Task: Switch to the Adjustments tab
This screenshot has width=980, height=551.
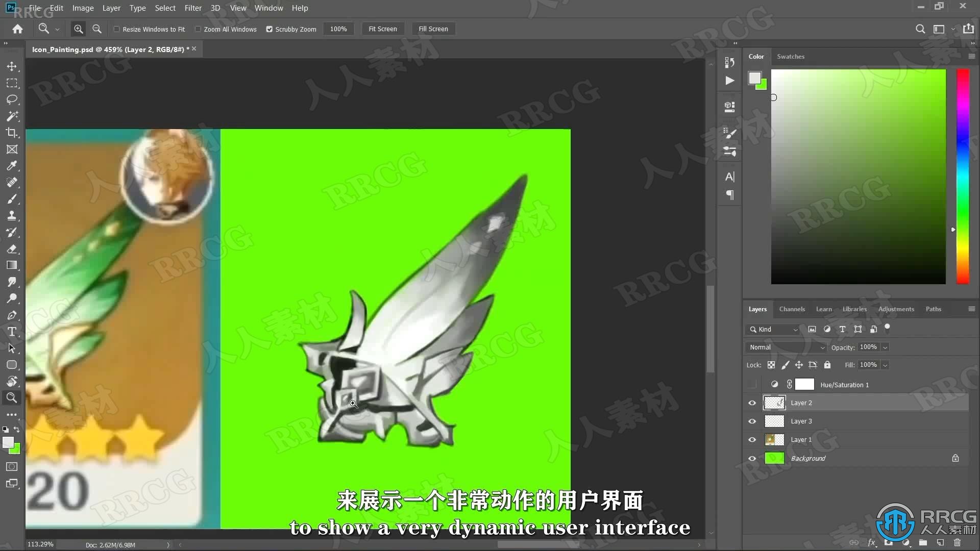Action: coord(896,309)
